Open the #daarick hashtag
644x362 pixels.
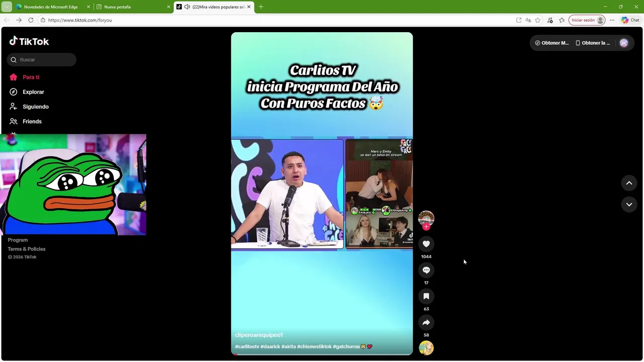pos(270,347)
